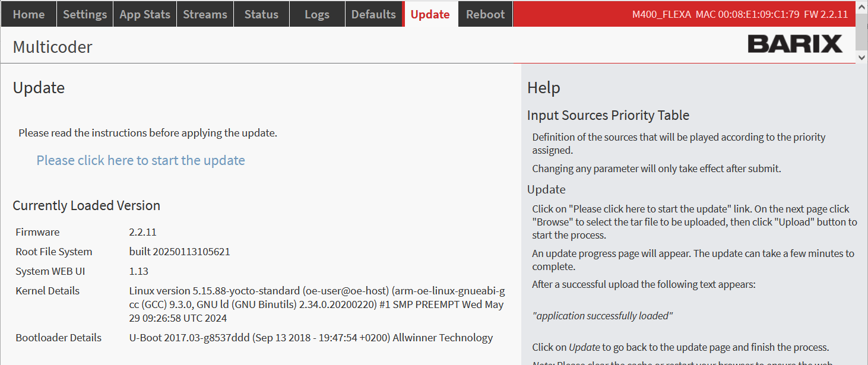Viewport: 868px width, 365px height.
Task: Click the scrollbar down arrow in header
Action: [x=861, y=57]
